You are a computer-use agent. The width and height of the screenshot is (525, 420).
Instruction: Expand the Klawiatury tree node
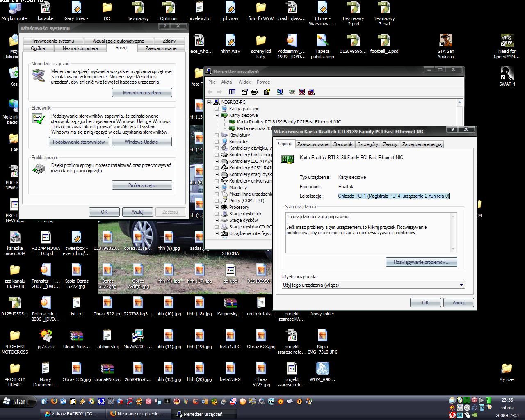coord(217,135)
